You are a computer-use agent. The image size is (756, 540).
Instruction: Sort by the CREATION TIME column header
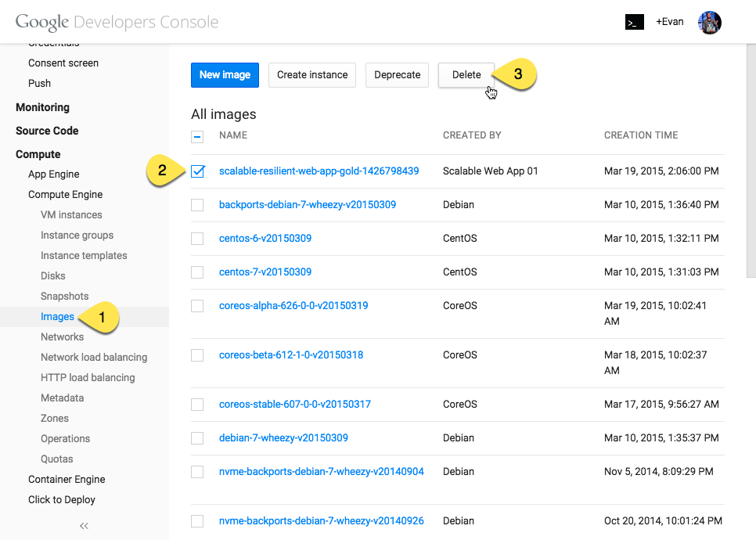(x=641, y=135)
